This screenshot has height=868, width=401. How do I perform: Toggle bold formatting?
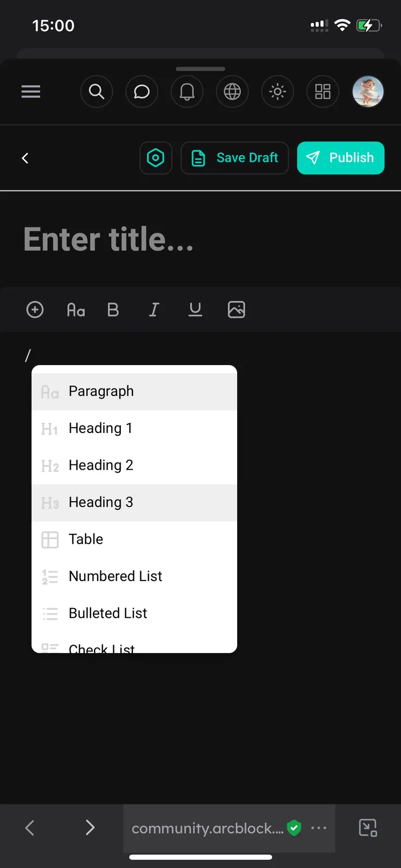(113, 310)
